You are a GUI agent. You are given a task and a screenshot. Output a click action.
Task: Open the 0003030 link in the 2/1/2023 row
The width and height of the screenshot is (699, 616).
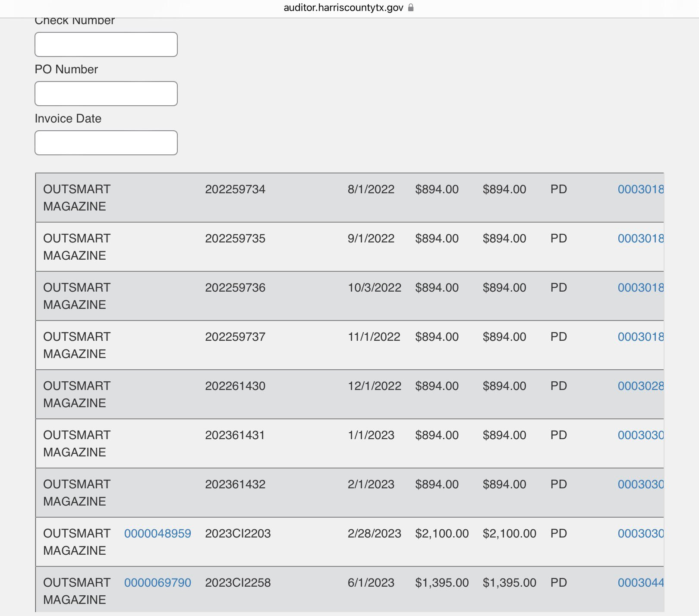(641, 484)
